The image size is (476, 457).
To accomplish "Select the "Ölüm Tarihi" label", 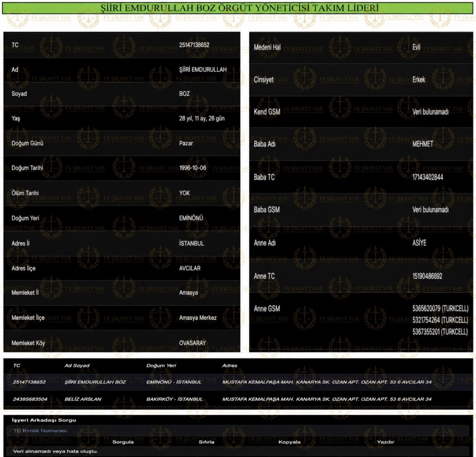I will click(x=25, y=193).
